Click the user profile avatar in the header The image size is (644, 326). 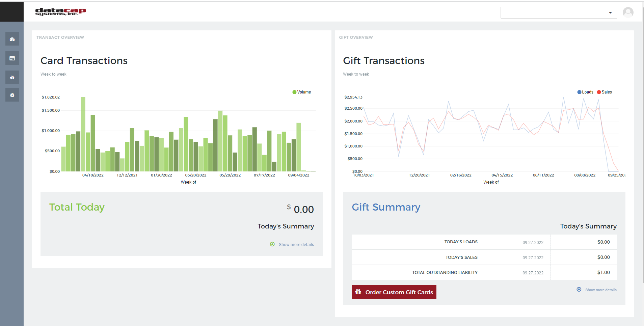tap(628, 12)
